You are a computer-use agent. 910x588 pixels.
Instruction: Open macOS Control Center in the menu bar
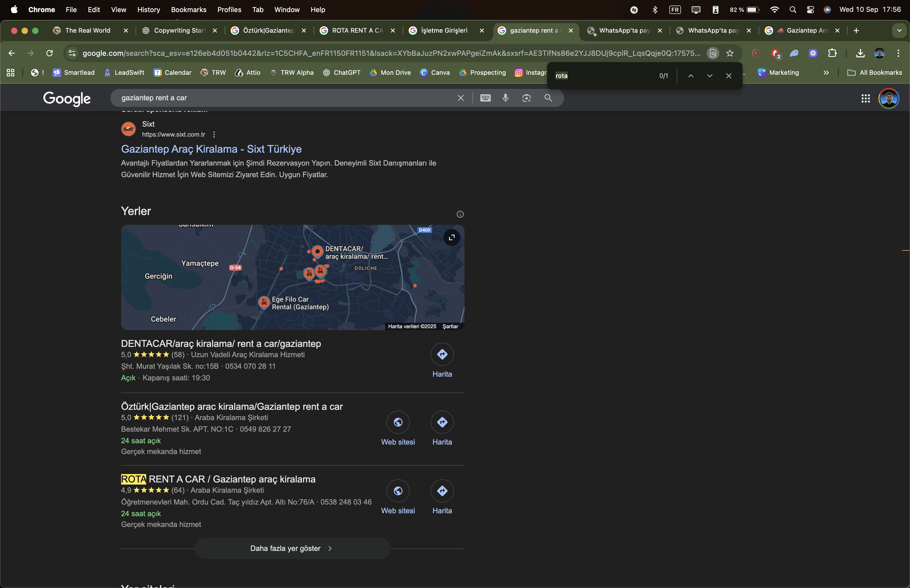coord(810,9)
